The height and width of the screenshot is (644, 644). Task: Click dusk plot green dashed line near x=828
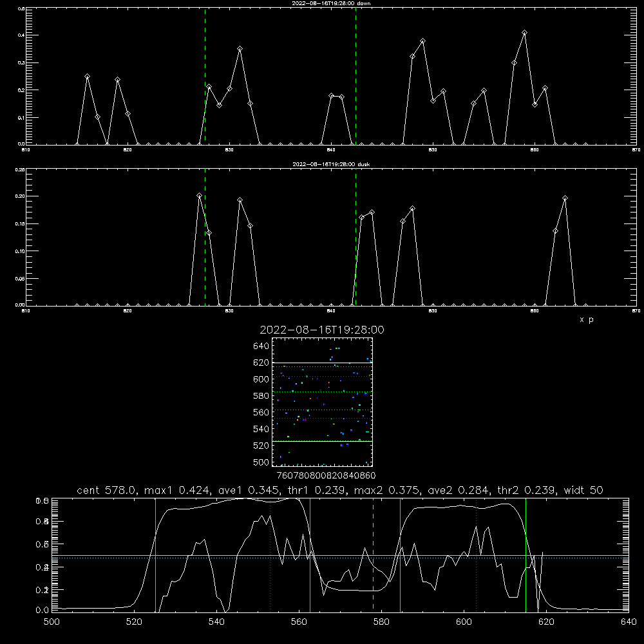(205, 237)
